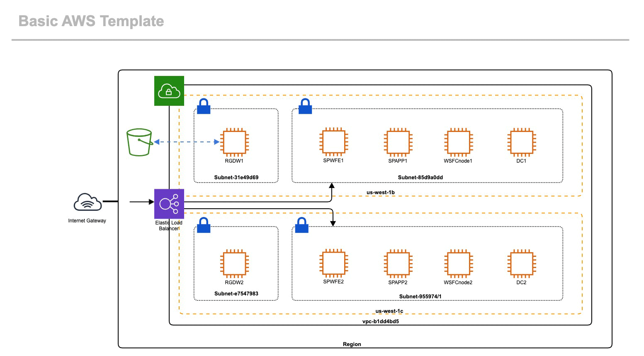Select the vpc-b1dd4bd5 label text
Viewport: 644px width, 356px height.
(x=380, y=322)
